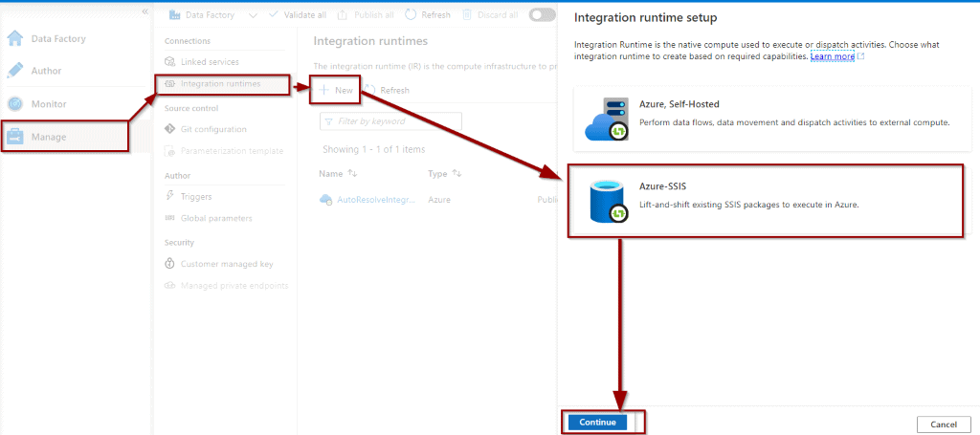This screenshot has width=980, height=435.
Task: Click the Source control section header
Action: (191, 109)
